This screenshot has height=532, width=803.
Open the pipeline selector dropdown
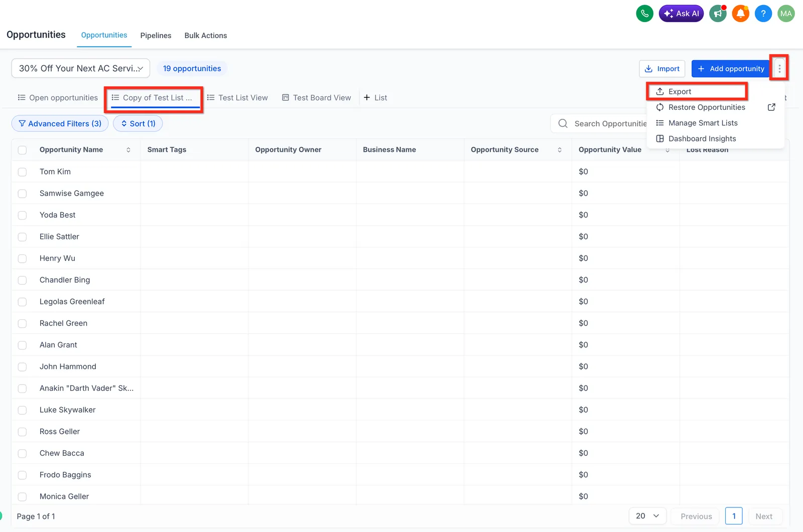[x=81, y=68]
